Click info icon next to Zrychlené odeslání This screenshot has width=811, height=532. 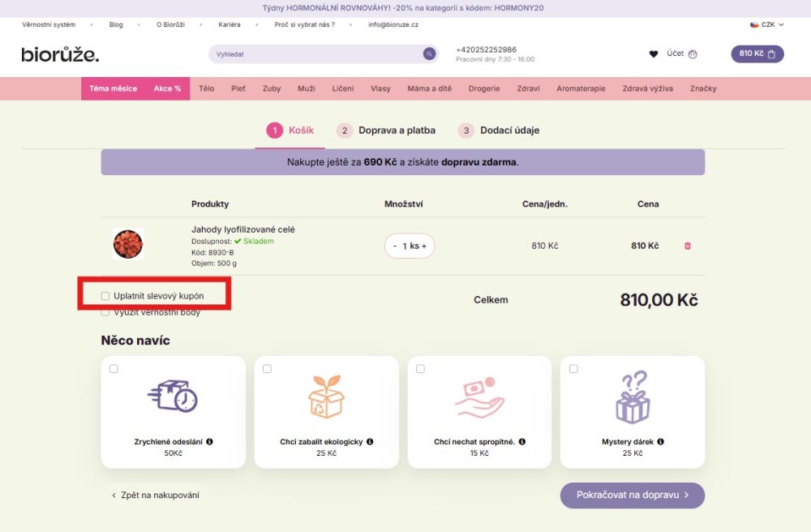point(209,442)
